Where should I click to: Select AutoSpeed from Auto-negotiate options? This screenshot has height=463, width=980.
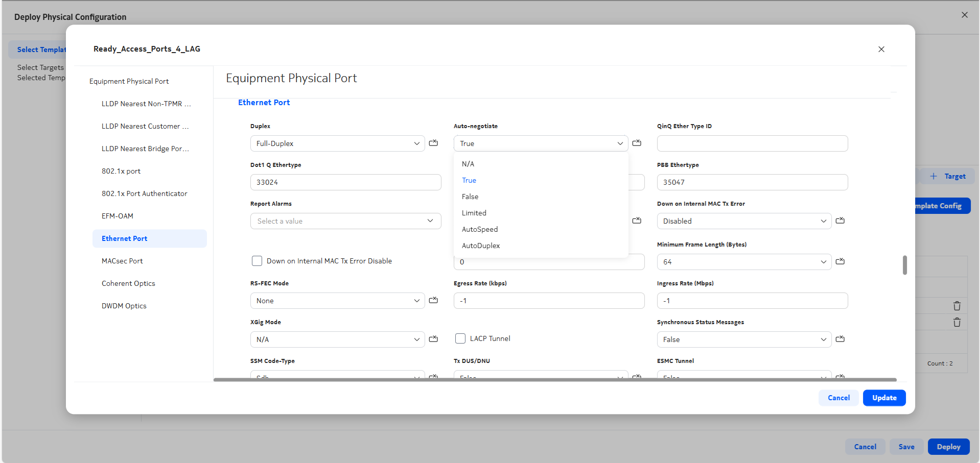click(x=480, y=229)
